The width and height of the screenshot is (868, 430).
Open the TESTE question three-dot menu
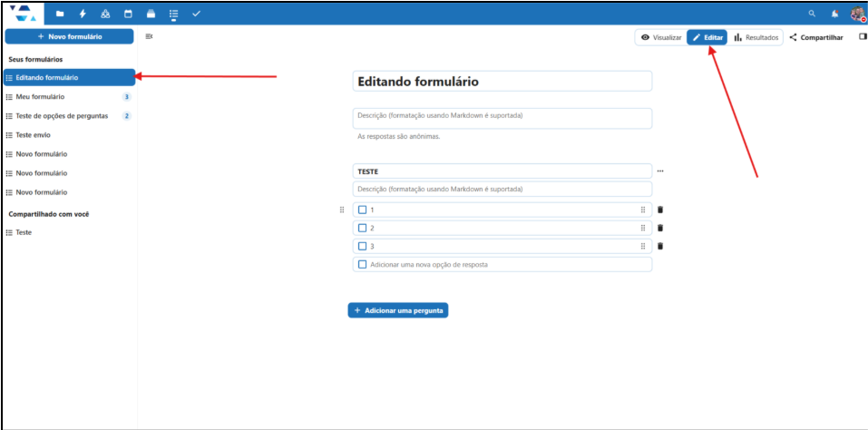tap(660, 171)
